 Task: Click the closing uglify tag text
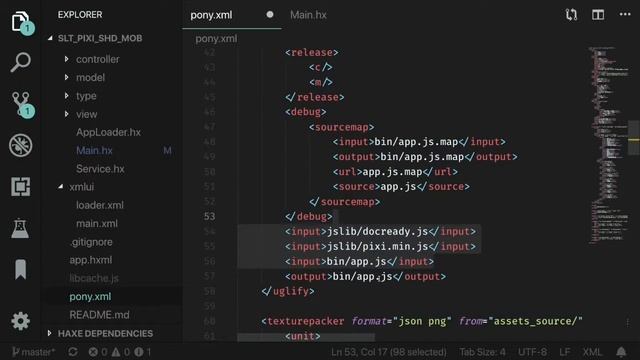288,291
